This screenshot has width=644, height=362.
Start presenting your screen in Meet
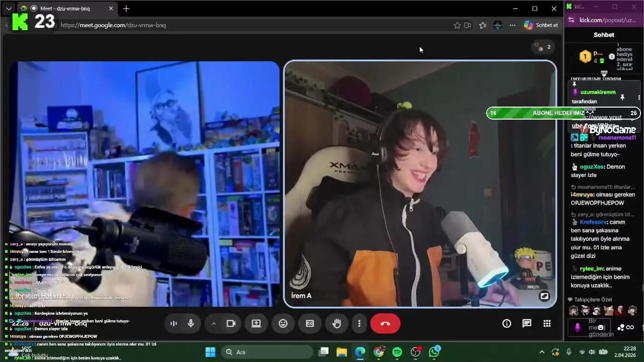(x=256, y=323)
